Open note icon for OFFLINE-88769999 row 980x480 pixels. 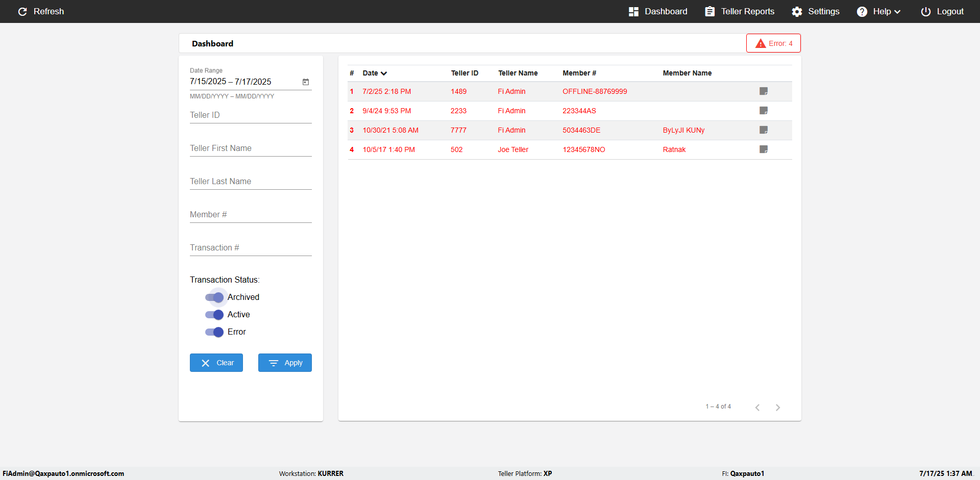(x=764, y=91)
